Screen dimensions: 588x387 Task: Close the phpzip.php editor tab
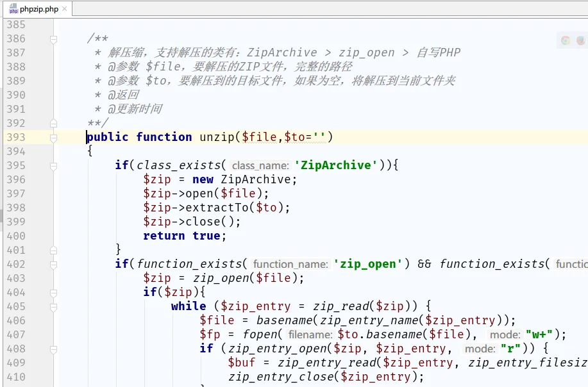(64, 10)
